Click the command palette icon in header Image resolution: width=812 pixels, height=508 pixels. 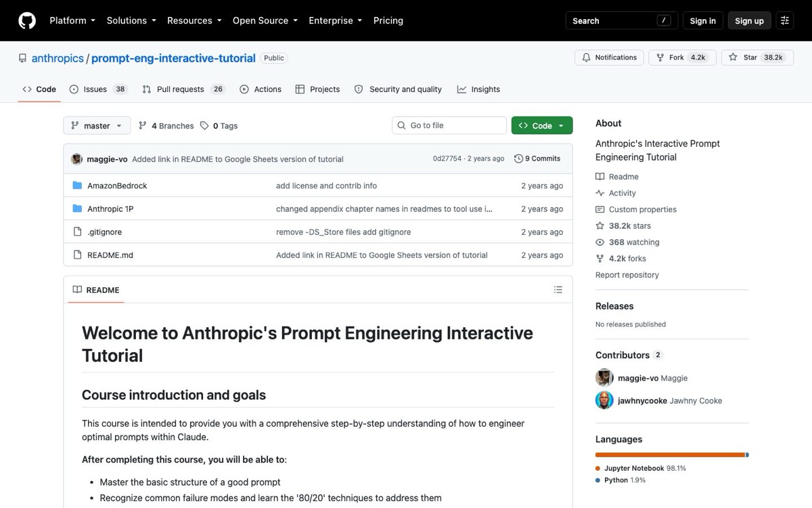(x=784, y=21)
